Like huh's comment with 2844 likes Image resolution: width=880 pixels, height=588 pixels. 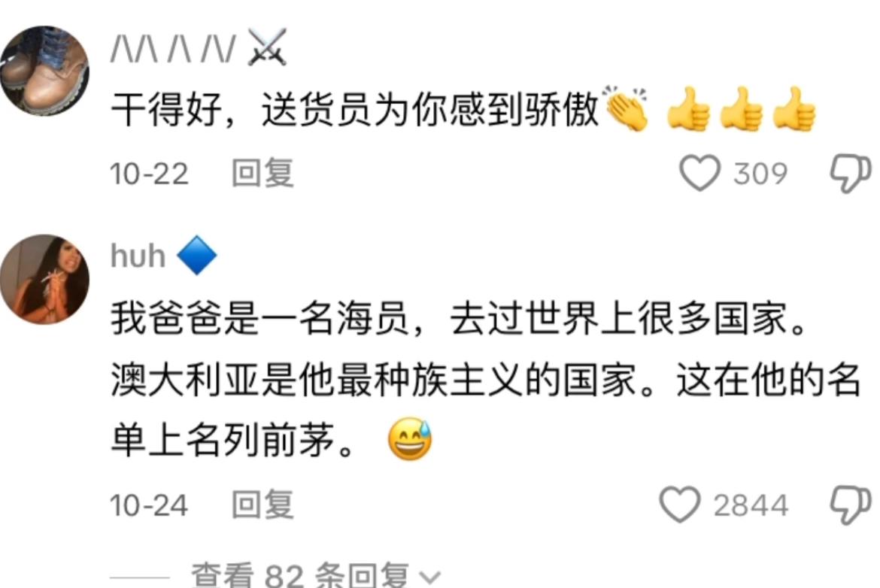coord(680,505)
